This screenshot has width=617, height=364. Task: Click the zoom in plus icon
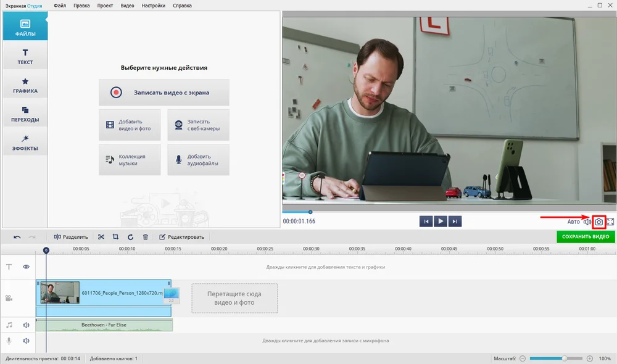pos(590,358)
